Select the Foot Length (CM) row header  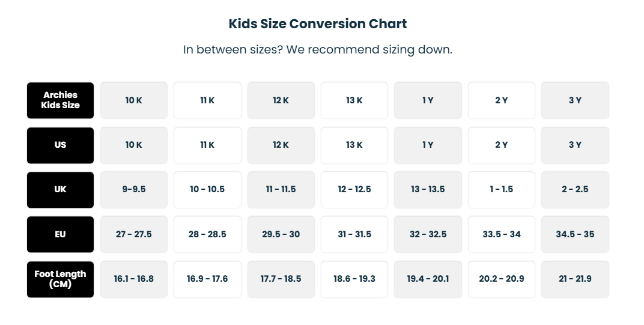click(x=60, y=279)
